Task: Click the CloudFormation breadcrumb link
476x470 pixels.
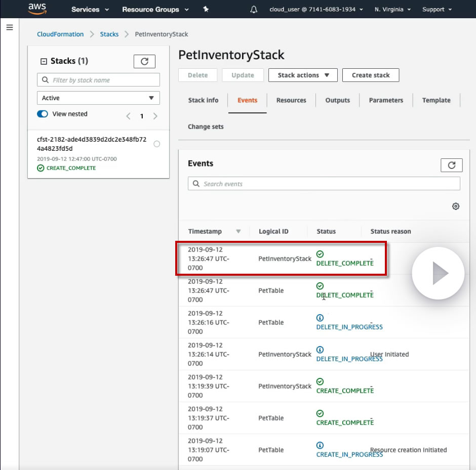Action: (x=60, y=34)
